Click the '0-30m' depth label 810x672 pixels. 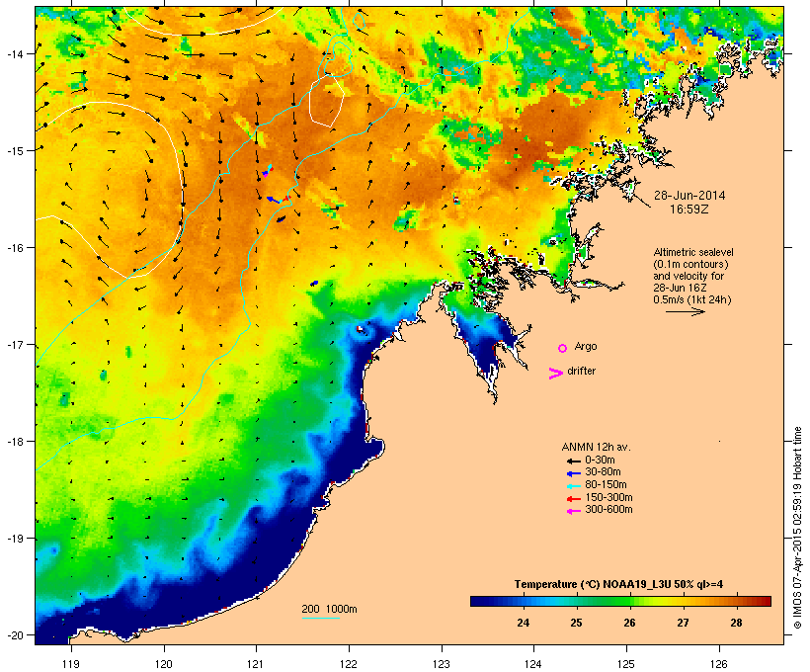600,461
